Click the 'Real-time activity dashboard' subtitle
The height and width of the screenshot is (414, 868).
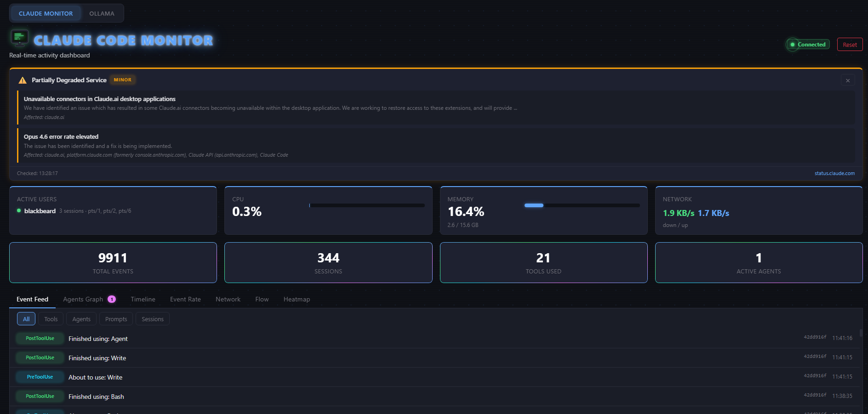(x=50, y=55)
